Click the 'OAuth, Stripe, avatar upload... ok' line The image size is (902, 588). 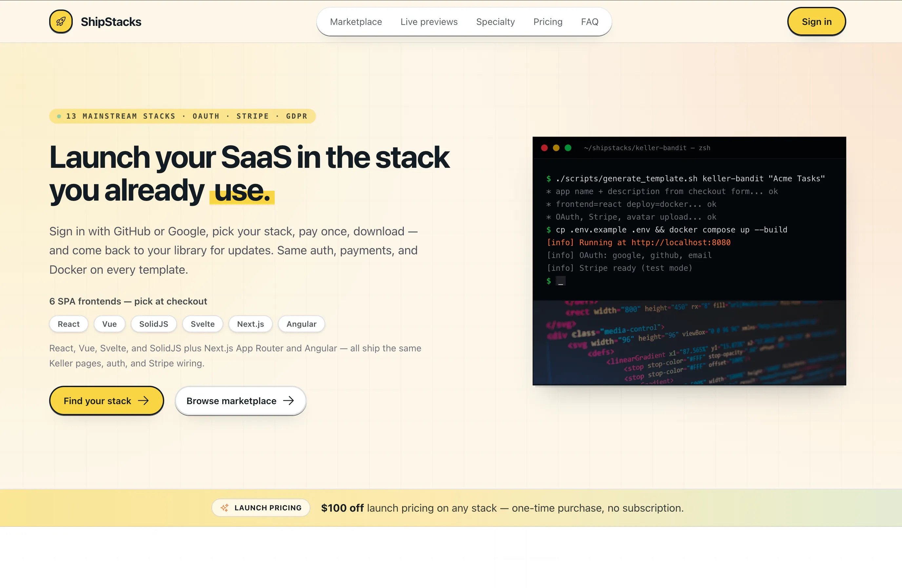click(x=631, y=217)
